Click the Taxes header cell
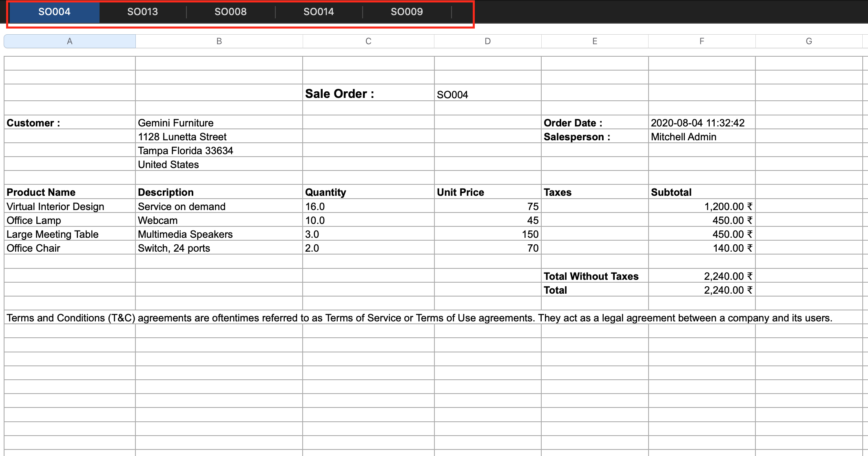 (x=595, y=192)
